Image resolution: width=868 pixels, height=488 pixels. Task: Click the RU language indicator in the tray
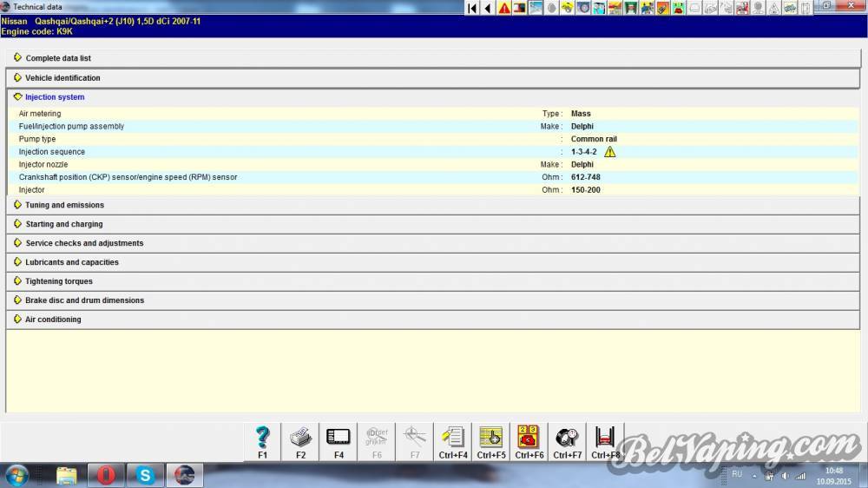[737, 474]
